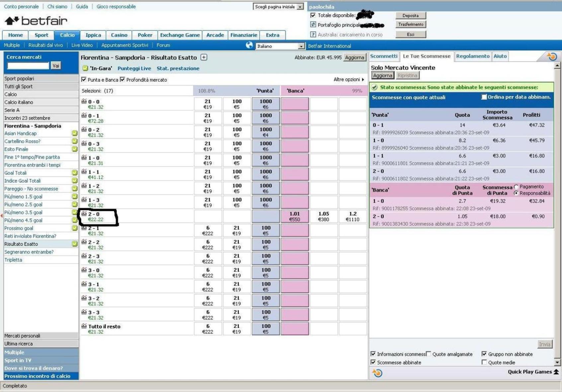Open chart icon for the 0 - 1 selection
The height and width of the screenshot is (392, 562).
pyautogui.click(x=84, y=115)
